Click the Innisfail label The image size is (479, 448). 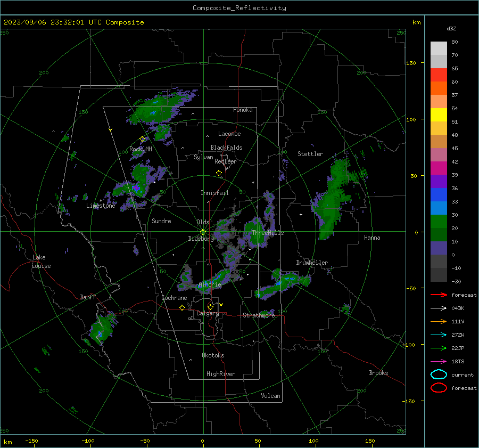(214, 193)
